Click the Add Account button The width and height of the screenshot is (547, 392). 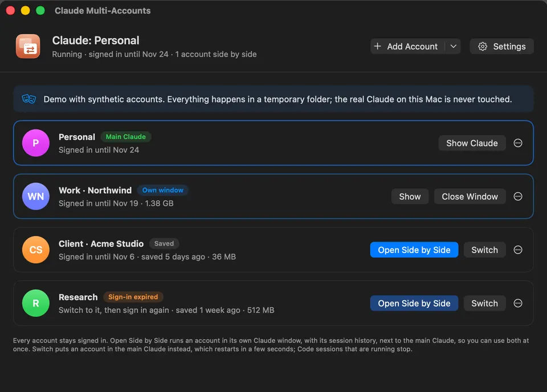(407, 46)
